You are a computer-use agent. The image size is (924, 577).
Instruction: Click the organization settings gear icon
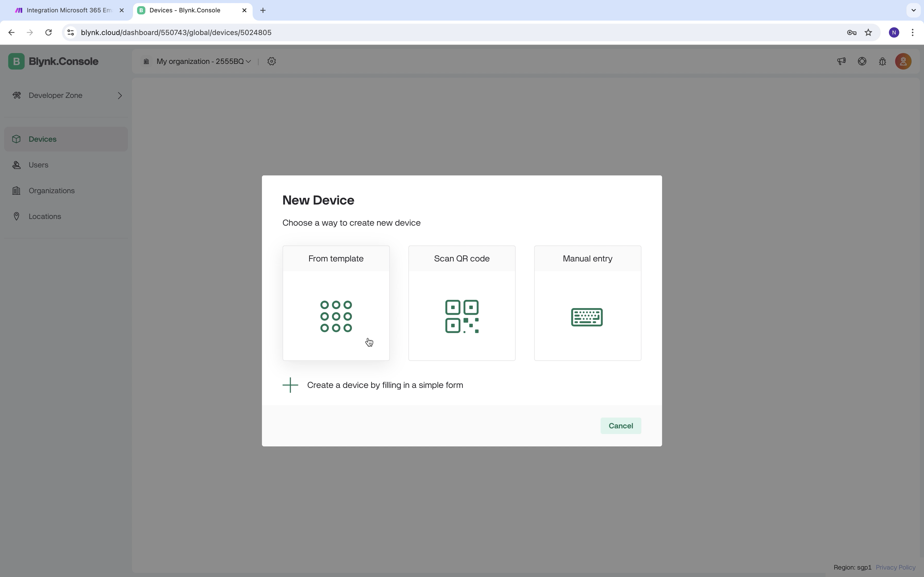click(271, 61)
